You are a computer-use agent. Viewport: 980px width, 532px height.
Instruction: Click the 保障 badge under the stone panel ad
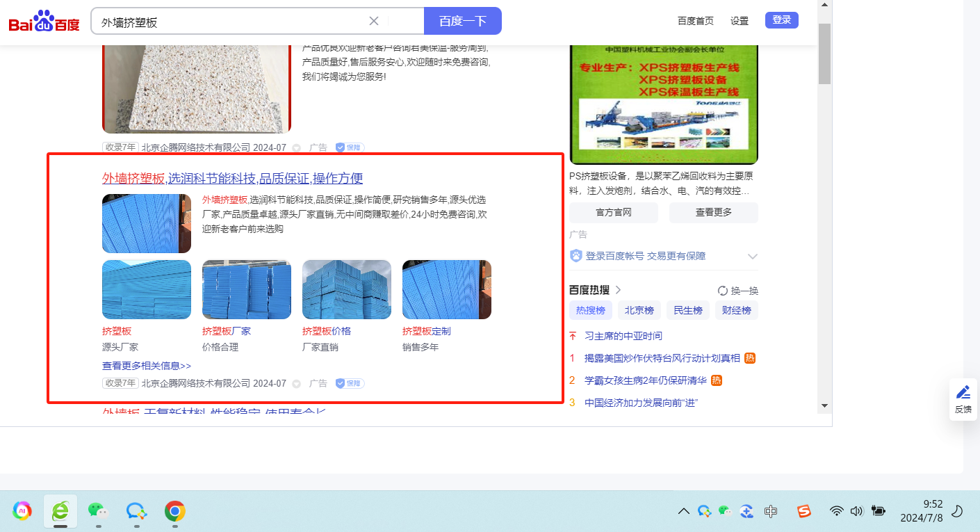350,147
